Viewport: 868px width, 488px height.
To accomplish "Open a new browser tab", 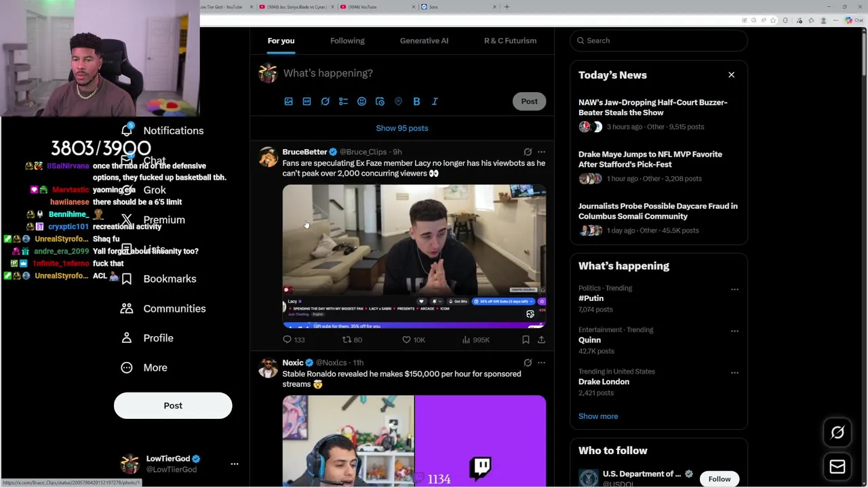I will pos(507,7).
